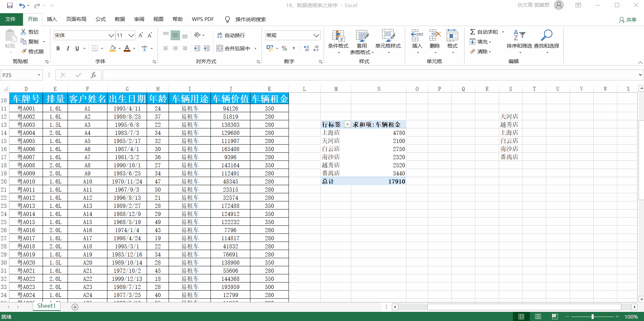Image resolution: width=644 pixels, height=321 pixels.
Task: Click the Sheet1 worksheet tab
Action: (46, 306)
